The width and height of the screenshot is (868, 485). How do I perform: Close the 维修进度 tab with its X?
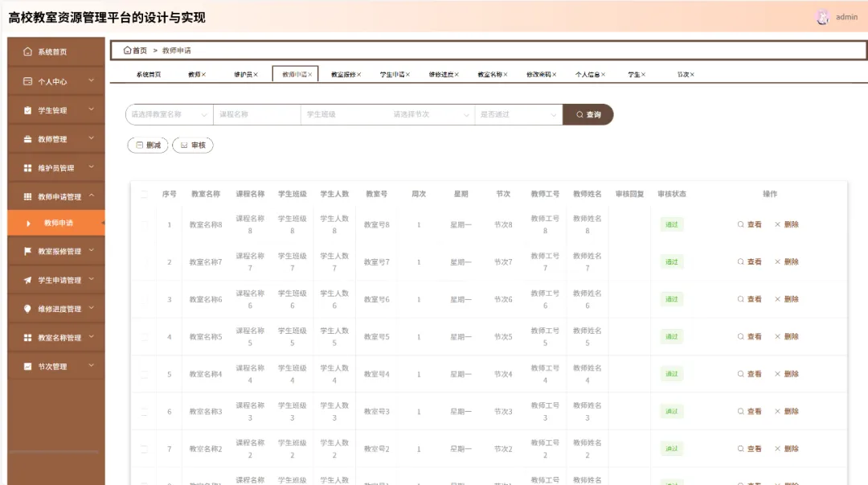tap(457, 74)
